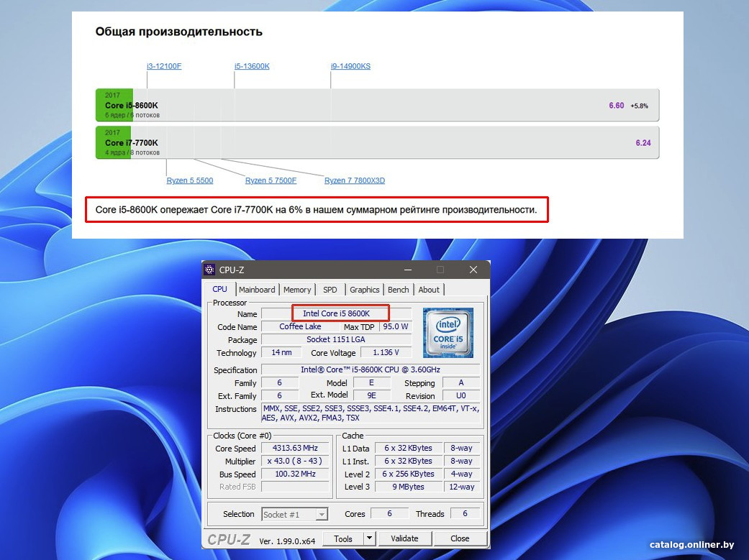Switch to the Mainboard tab
The image size is (749, 560).
click(257, 290)
